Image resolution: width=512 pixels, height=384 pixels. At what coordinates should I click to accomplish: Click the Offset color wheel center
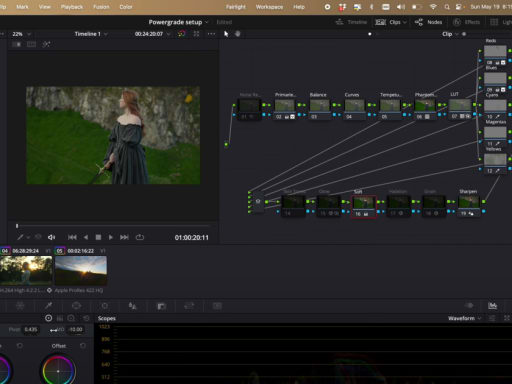click(58, 371)
